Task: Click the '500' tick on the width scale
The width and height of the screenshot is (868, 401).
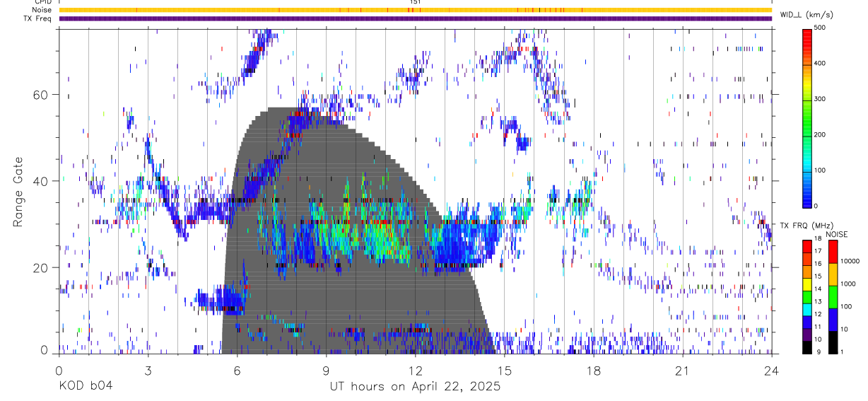Action: click(821, 28)
